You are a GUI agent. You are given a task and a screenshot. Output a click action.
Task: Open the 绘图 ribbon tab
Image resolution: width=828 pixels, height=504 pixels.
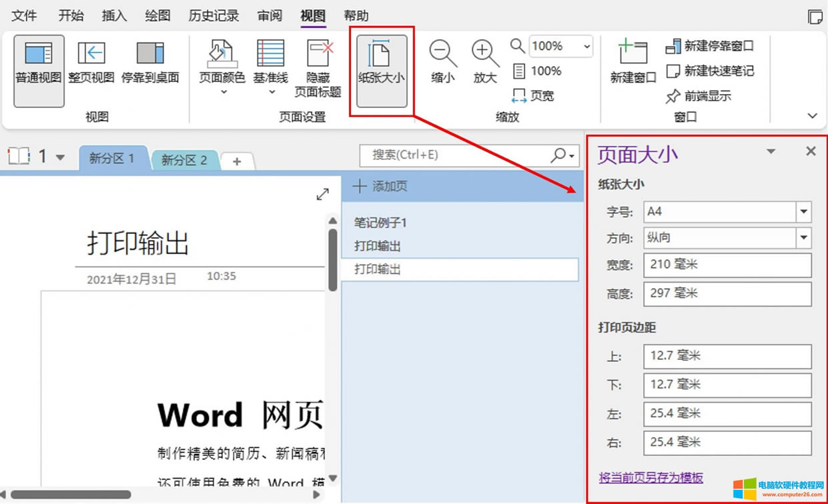(157, 15)
